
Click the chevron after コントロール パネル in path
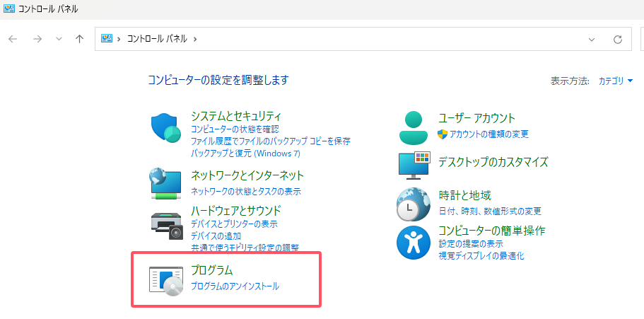[194, 39]
